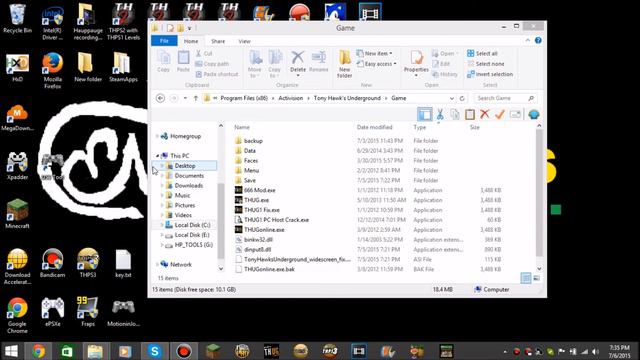Open Xpadder desktop icon
640x360 pixels.
pyautogui.click(x=17, y=165)
